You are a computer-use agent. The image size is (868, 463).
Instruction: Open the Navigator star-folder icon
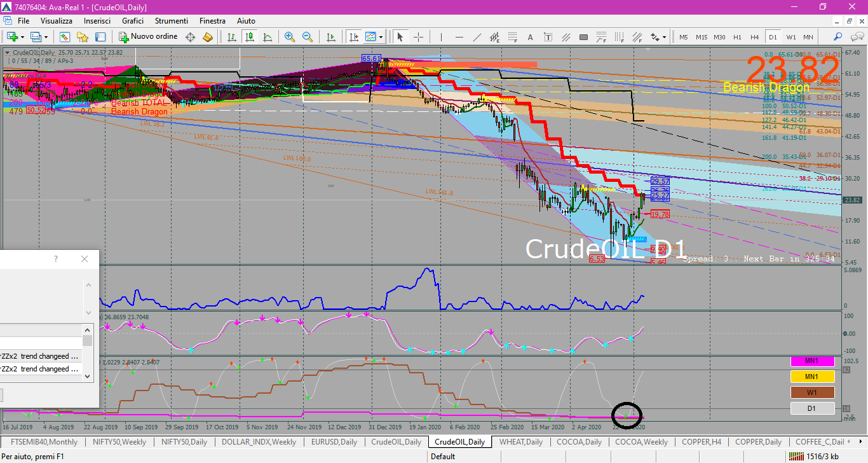click(x=82, y=37)
